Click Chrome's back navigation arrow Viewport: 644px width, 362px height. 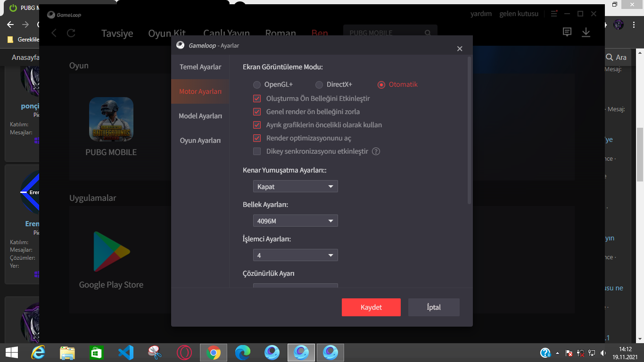coord(10,25)
